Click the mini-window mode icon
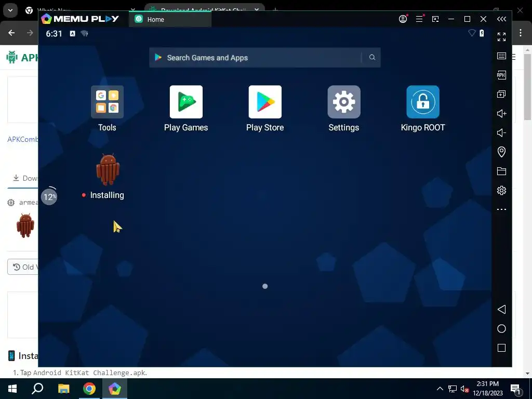Viewport: 532px width, 399px height. coord(435,19)
